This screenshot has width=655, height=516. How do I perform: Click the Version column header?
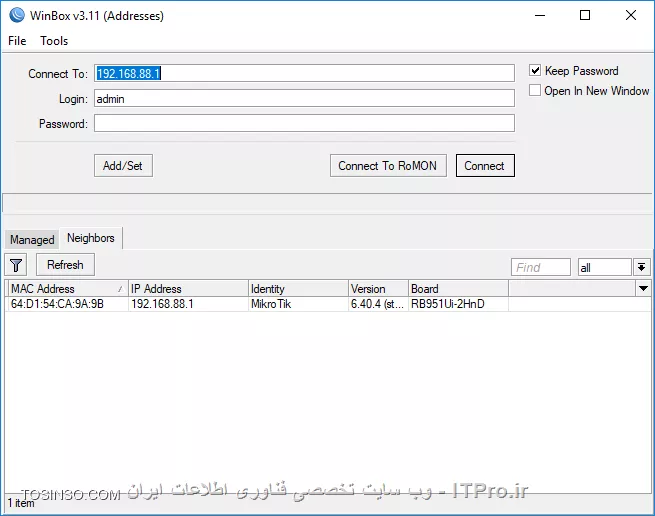click(x=378, y=289)
